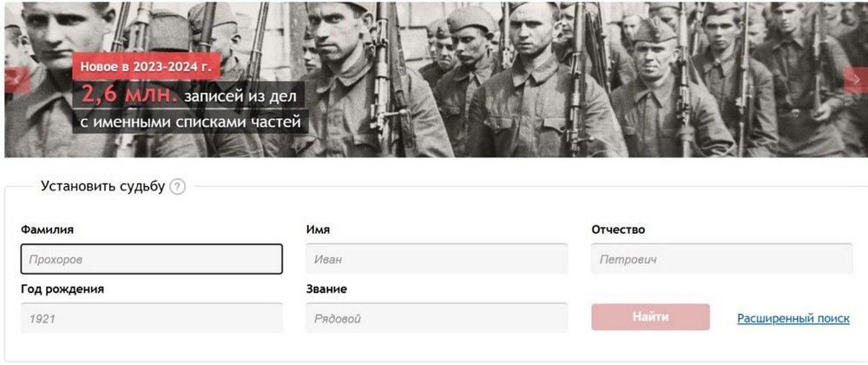This screenshot has height=365, width=868.
Task: Focus the Звание input field
Action: (437, 318)
